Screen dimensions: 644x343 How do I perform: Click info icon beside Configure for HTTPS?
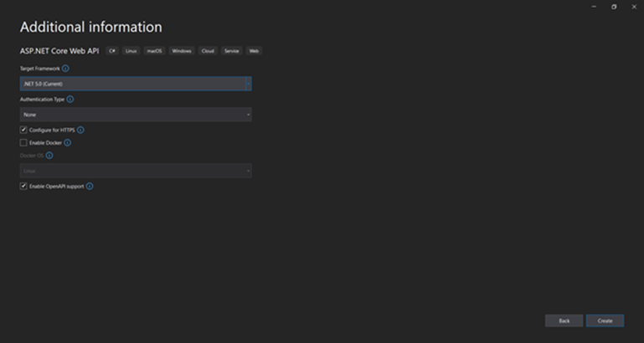point(80,130)
